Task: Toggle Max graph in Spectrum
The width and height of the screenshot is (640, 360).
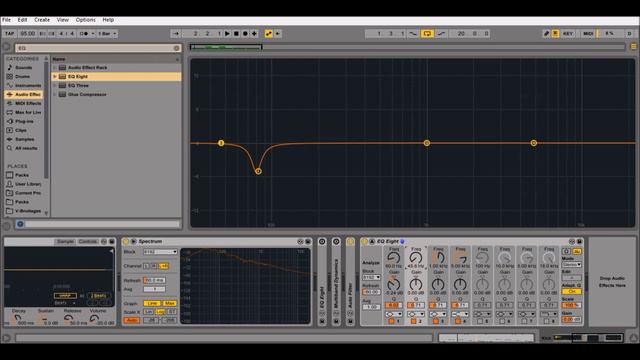Action: coord(169,303)
